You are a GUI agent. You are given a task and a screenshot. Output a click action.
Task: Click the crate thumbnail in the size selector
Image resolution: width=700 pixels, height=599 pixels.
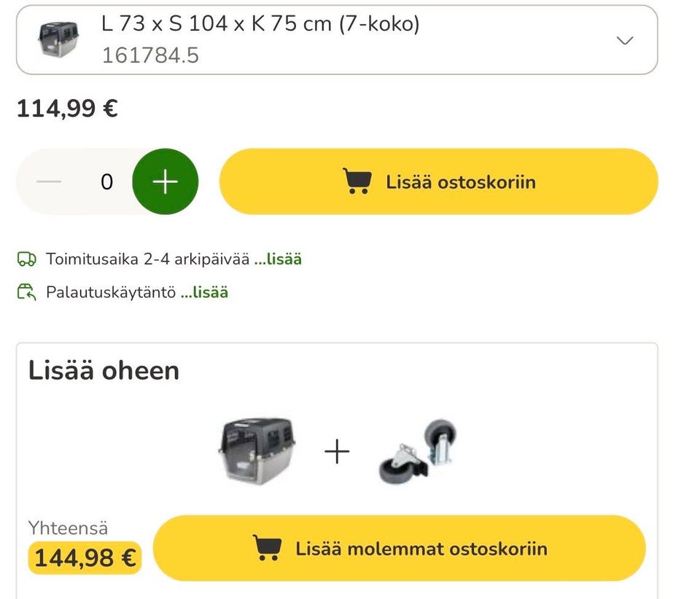tap(58, 39)
